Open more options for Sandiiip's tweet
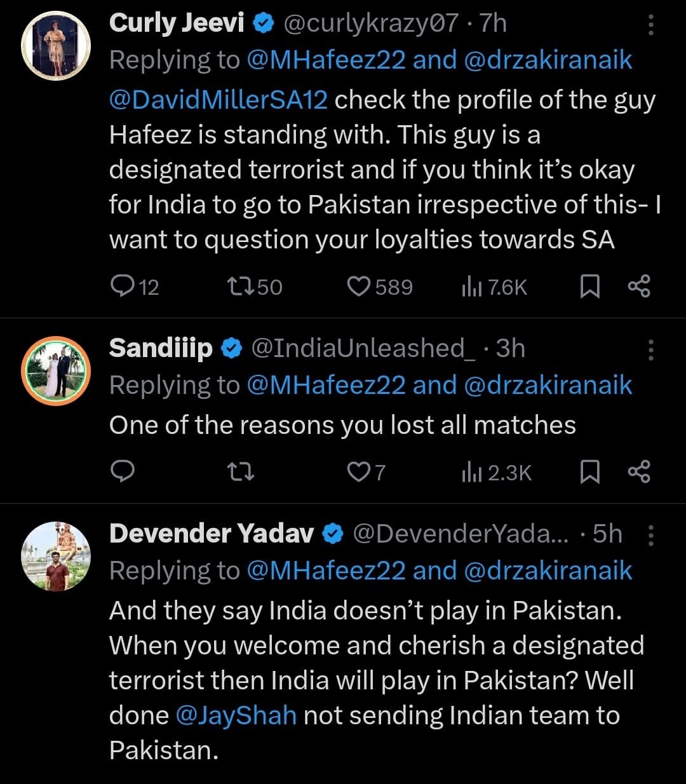 650,349
